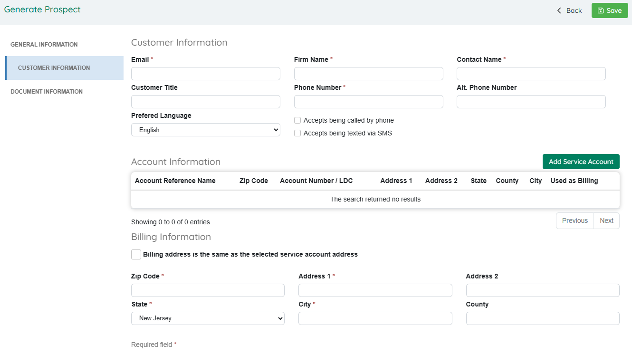Viewport: 632px width, 364px height.
Task: Go to Next page of accounts table
Action: [x=606, y=220]
